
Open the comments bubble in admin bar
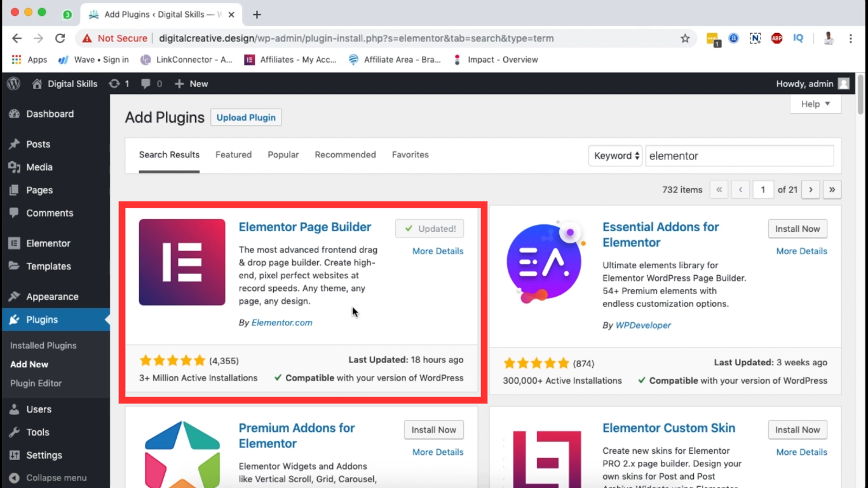coord(151,84)
